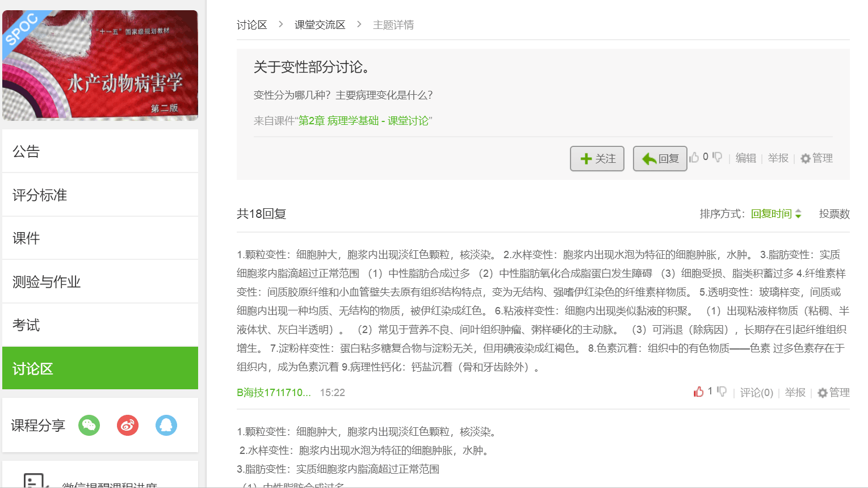Click the 关注 follow button
The height and width of the screenshot is (488, 868).
597,158
